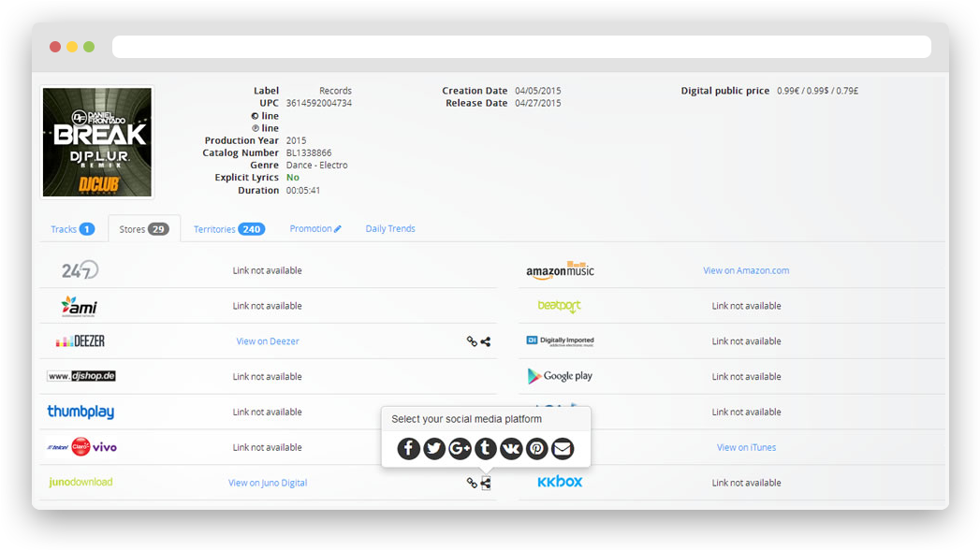Screen dimensions: 980x550
Task: Open the share icon on the junodownload row
Action: click(485, 483)
